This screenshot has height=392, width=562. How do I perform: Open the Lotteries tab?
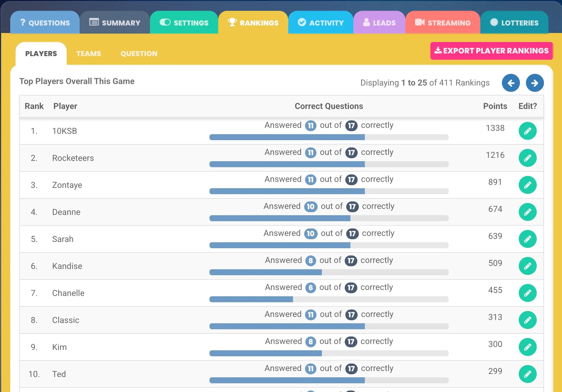(514, 23)
